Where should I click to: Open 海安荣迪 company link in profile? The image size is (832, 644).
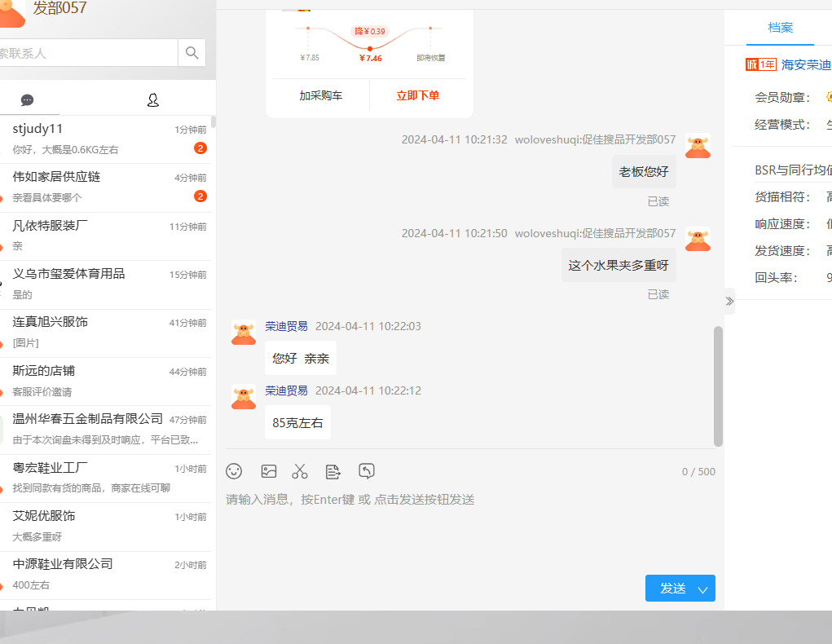805,65
